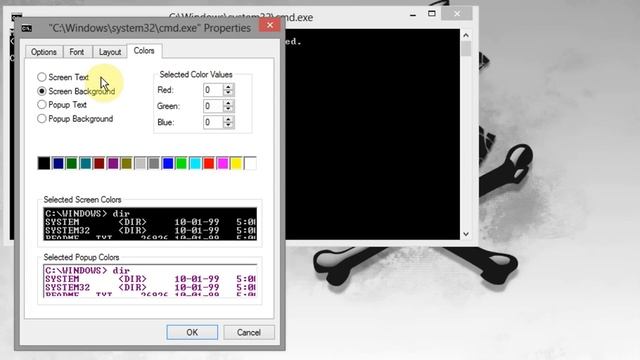Click scroll down arrow in cmd window
Image resolution: width=640 pixels, height=360 pixels.
tap(466, 234)
